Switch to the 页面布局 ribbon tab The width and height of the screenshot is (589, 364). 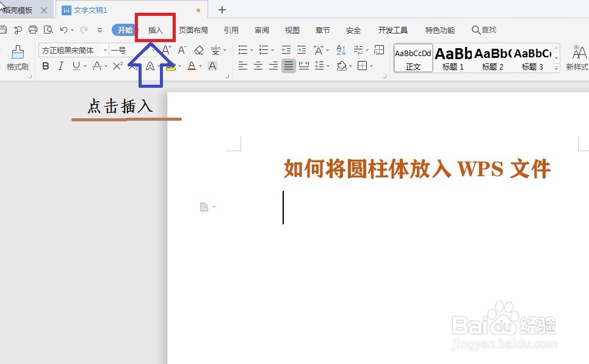pyautogui.click(x=193, y=29)
